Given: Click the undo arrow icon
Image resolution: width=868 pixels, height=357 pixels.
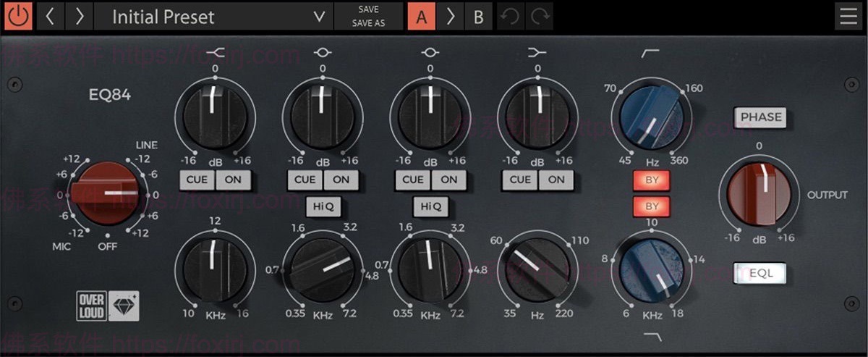Looking at the screenshot, I should click(510, 17).
